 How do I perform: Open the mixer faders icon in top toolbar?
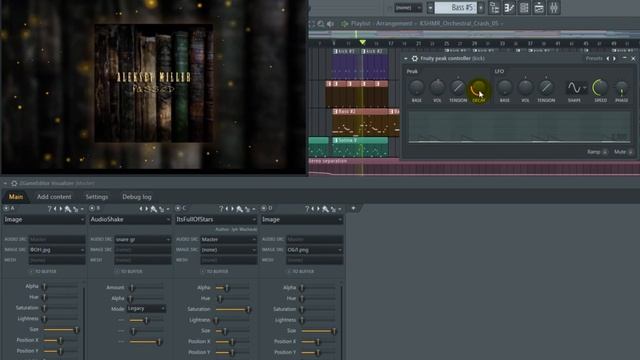tap(554, 8)
